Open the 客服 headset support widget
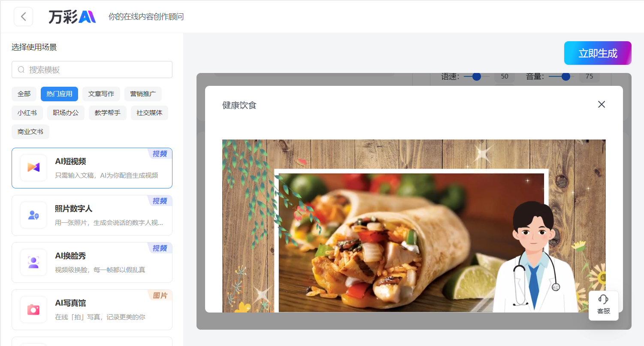Screen dimensions: 644x346 point(603,306)
